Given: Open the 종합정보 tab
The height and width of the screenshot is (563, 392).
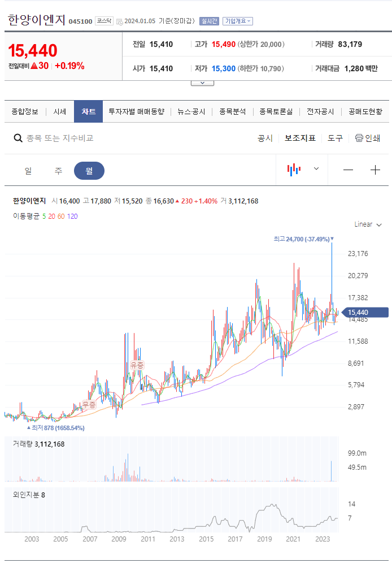Looking at the screenshot, I should point(25,112).
